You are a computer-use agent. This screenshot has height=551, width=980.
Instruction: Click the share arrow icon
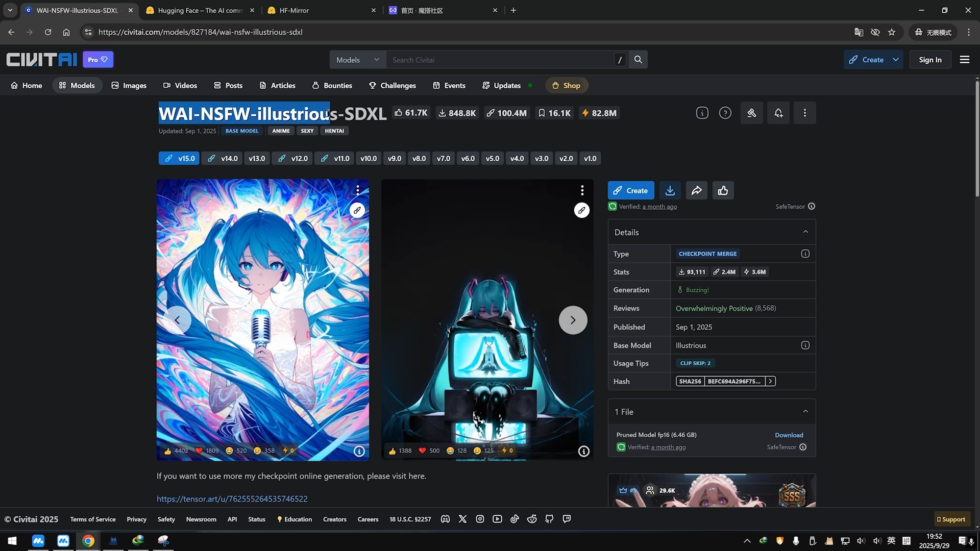click(x=696, y=190)
